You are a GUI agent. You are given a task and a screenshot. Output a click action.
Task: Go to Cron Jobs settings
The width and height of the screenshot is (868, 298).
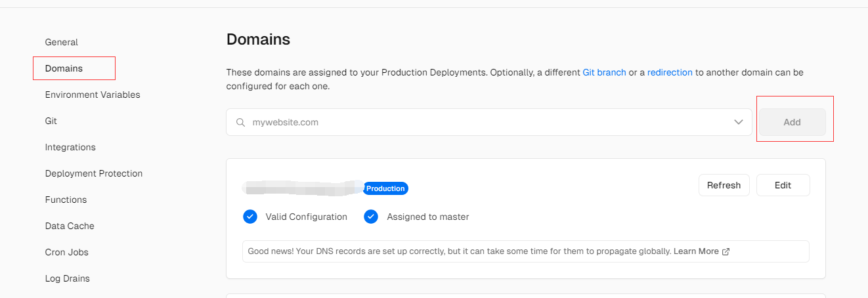tap(66, 252)
